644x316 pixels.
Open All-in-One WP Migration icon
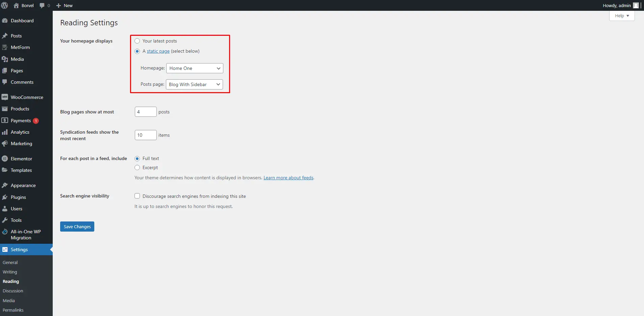[5, 232]
